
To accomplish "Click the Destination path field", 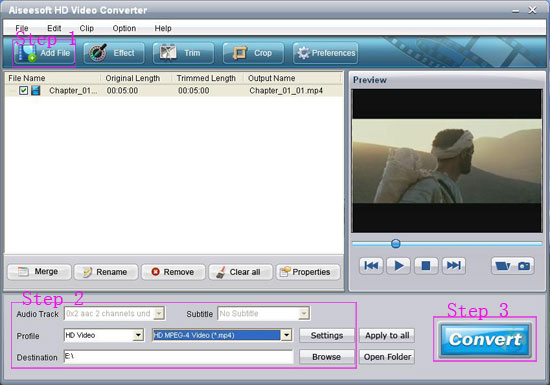I will pyautogui.click(x=179, y=357).
